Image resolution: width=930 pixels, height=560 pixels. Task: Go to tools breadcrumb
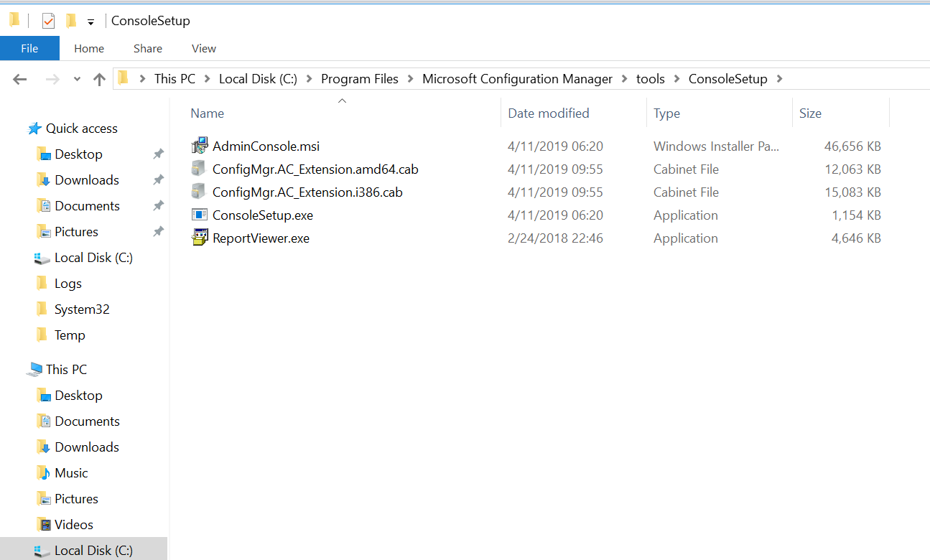pyautogui.click(x=651, y=79)
